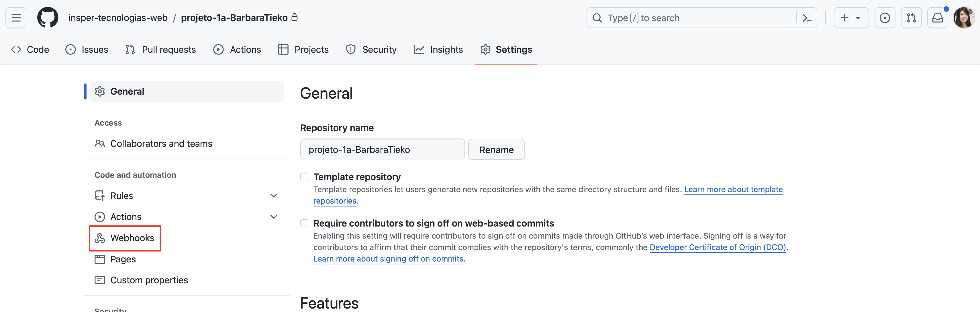Open the command palette icon
This screenshot has width=980, height=312.
point(807,18)
